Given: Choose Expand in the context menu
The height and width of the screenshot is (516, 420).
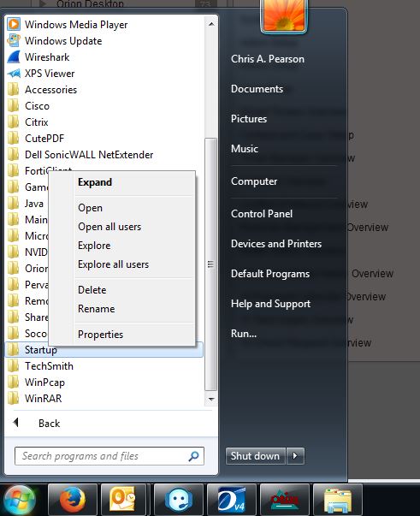Looking at the screenshot, I should 95,182.
